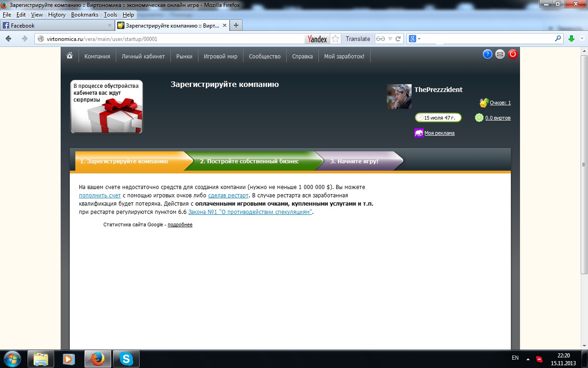Click the purple elephant advertising icon
The width and height of the screenshot is (588, 368).
point(418,133)
